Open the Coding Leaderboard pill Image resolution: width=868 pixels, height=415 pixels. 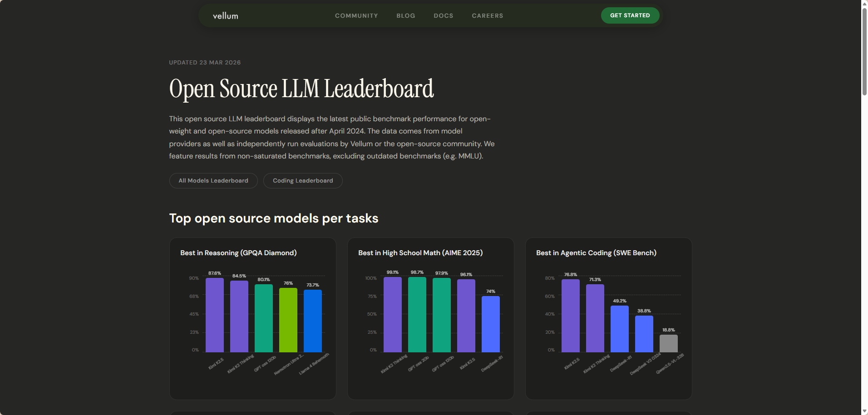pyautogui.click(x=303, y=181)
